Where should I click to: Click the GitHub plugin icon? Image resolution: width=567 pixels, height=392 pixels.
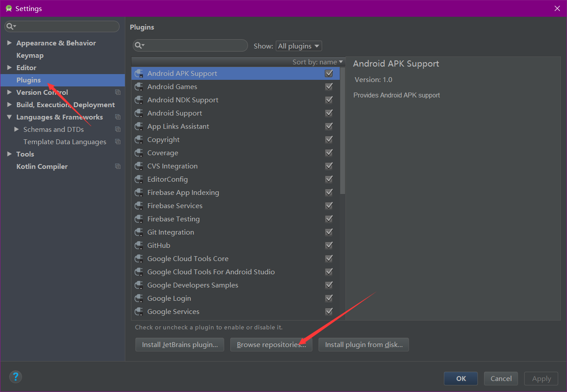point(139,246)
